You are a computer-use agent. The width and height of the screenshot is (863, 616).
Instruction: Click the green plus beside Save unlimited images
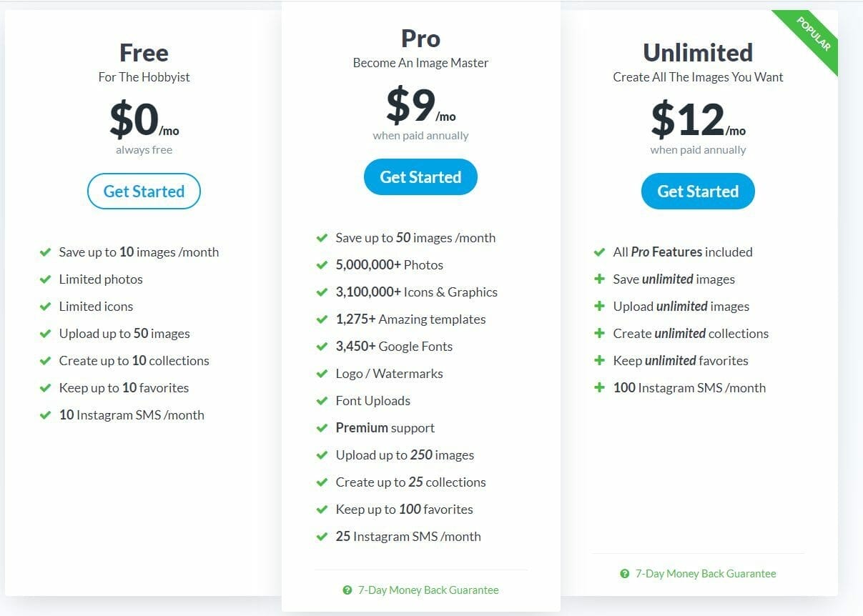598,279
